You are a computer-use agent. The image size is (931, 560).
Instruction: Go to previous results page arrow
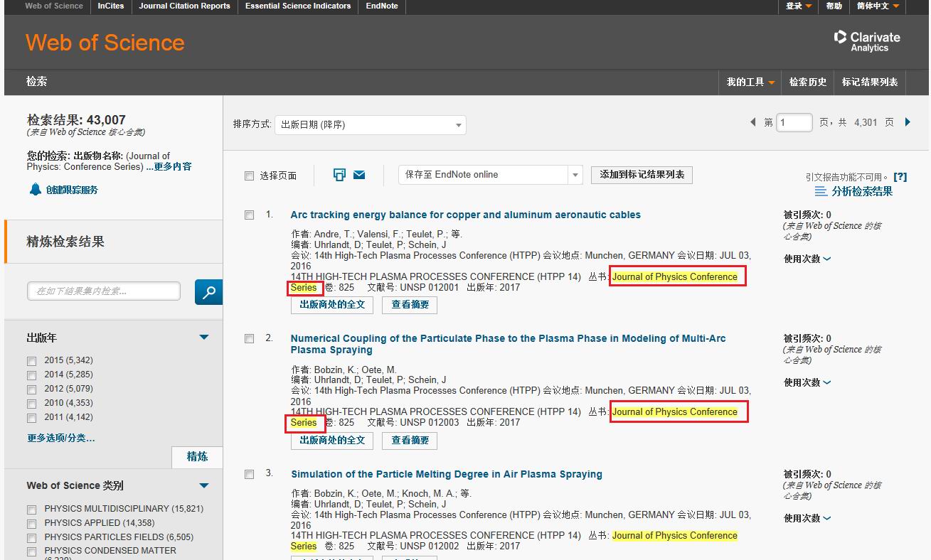tap(753, 122)
